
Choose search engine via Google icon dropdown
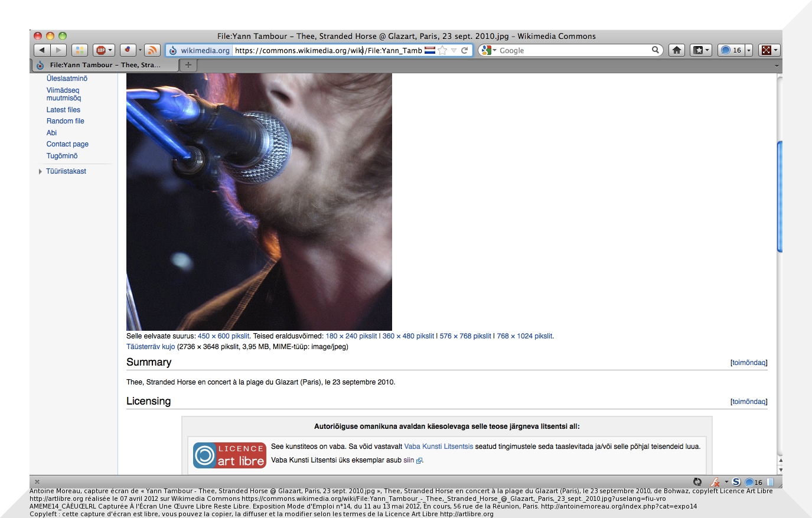(488, 50)
